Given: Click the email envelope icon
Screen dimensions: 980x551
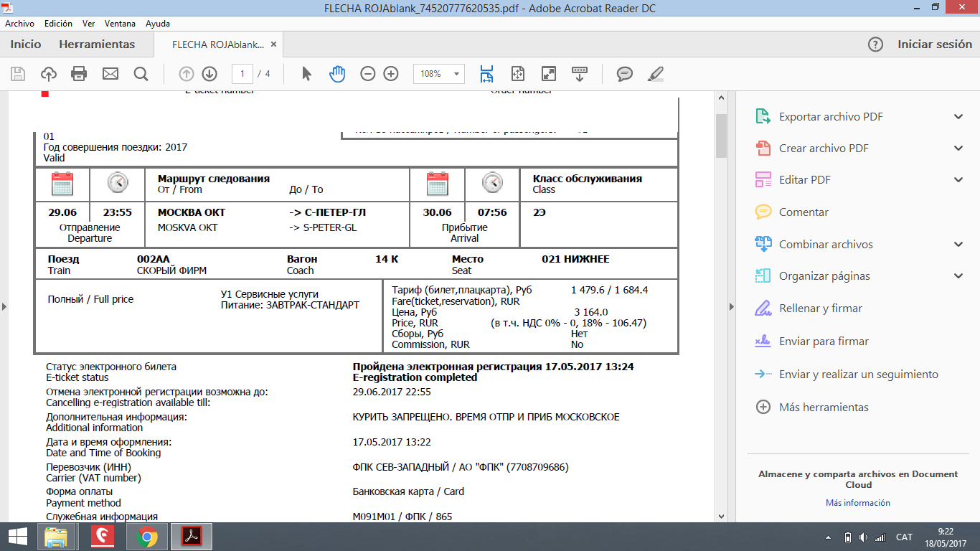Looking at the screenshot, I should click(x=110, y=74).
